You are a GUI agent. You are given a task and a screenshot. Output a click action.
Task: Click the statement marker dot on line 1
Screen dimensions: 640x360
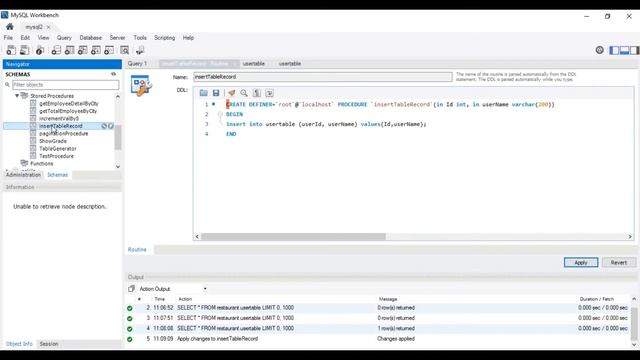tap(213, 104)
